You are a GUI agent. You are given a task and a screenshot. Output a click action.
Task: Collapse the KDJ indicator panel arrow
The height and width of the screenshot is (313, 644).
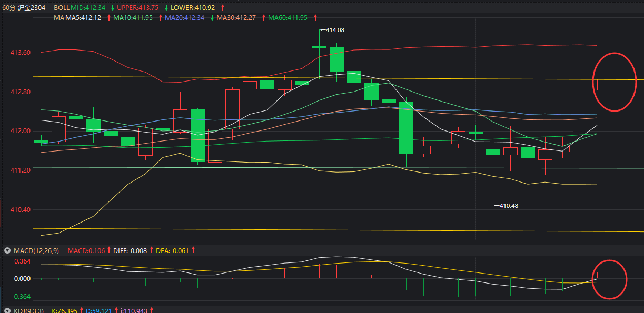(x=7, y=311)
